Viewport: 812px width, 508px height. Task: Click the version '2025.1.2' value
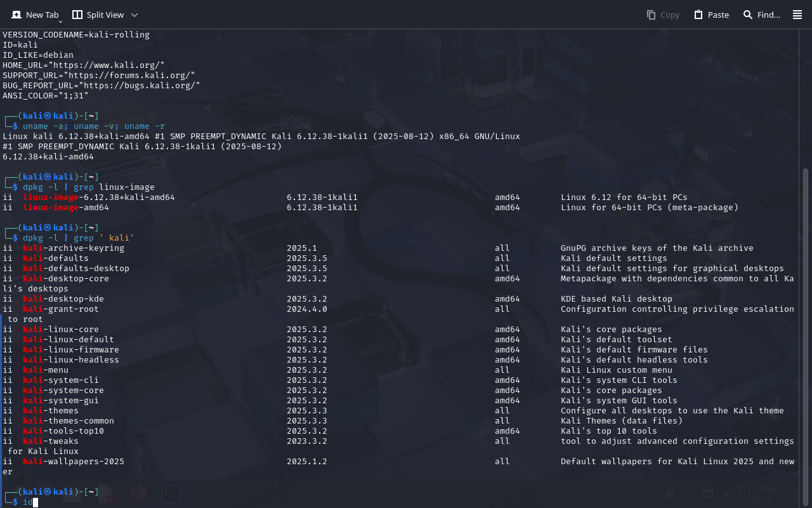pos(307,462)
